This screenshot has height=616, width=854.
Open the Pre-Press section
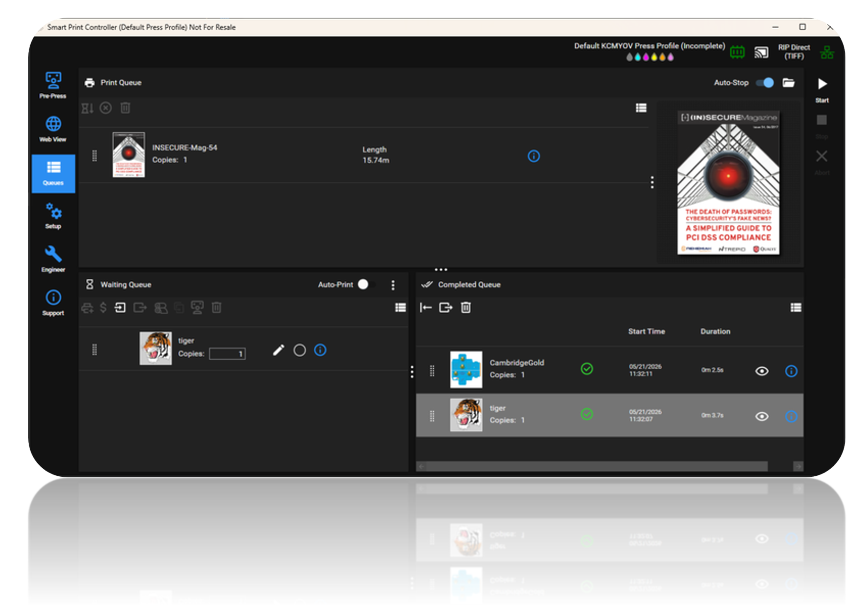53,85
